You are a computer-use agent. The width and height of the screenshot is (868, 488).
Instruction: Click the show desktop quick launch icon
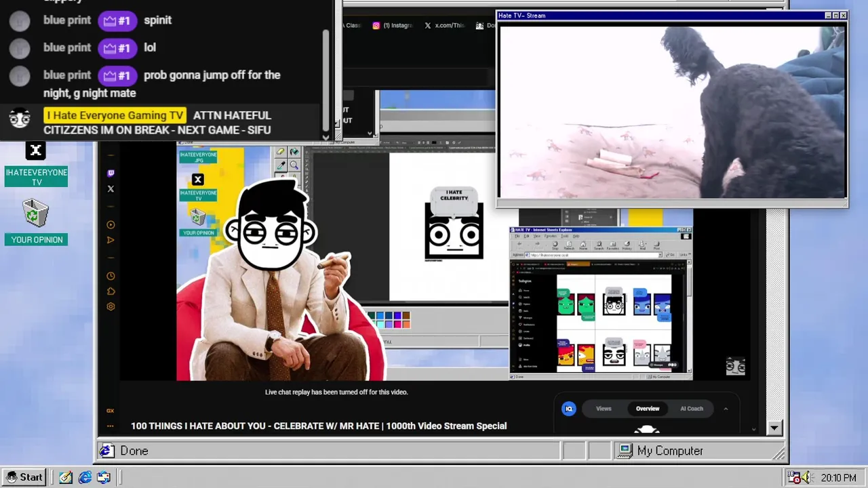[104, 477]
